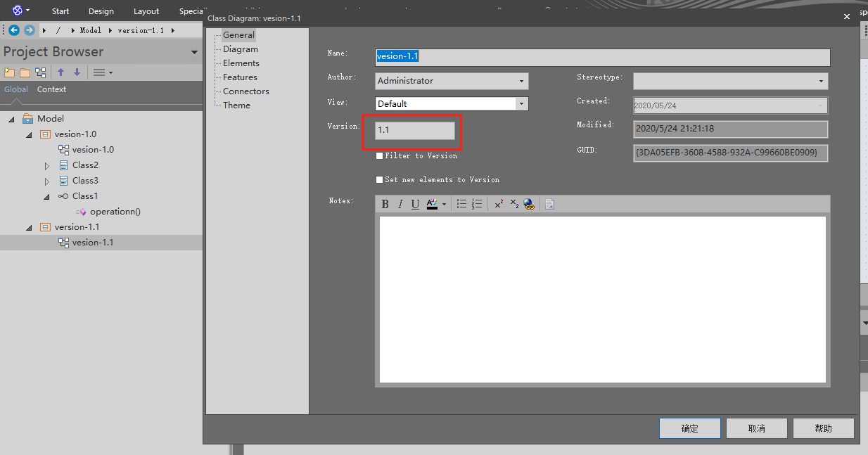Viewport: 868px width, 455px height.
Task: Select the Features page in dialog
Action: point(240,77)
